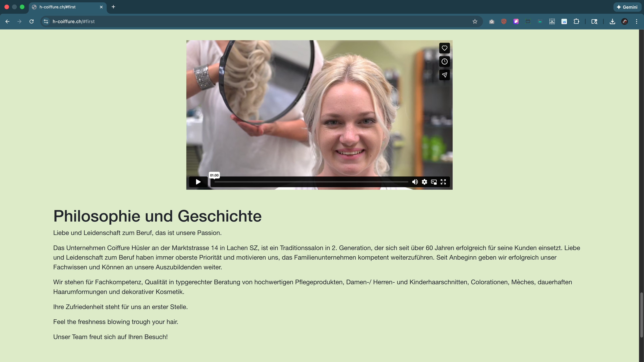Bookmark this page with the star
The width and height of the screenshot is (644, 362).
(x=475, y=21)
